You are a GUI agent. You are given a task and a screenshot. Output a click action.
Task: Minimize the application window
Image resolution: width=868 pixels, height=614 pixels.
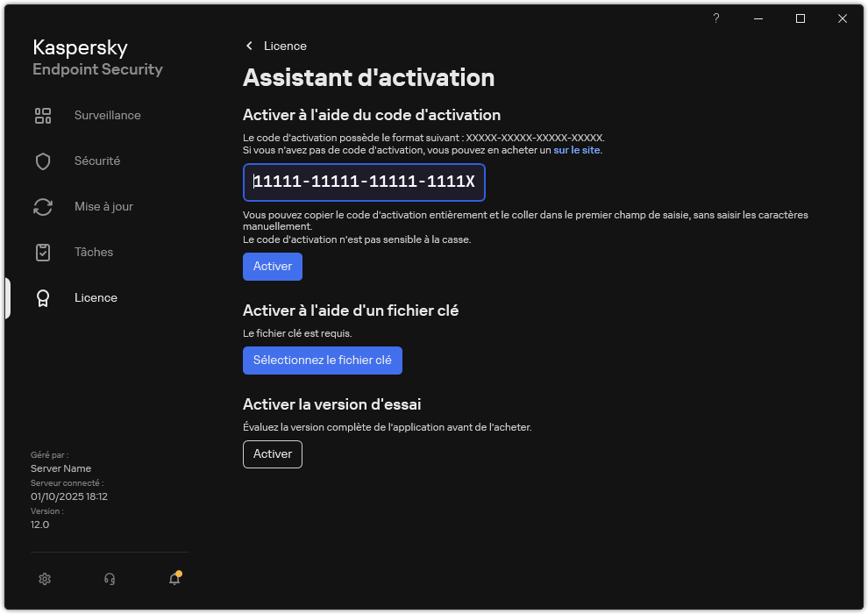pyautogui.click(x=758, y=18)
